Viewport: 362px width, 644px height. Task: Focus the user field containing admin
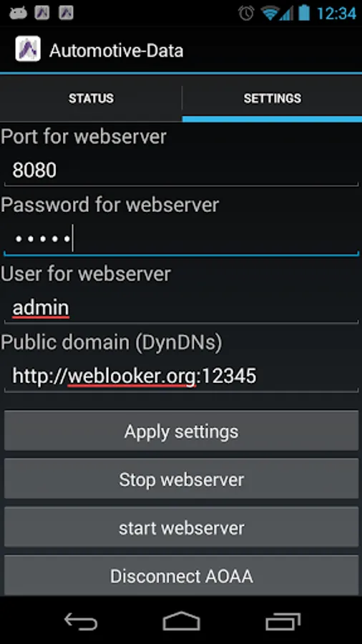(x=182, y=308)
